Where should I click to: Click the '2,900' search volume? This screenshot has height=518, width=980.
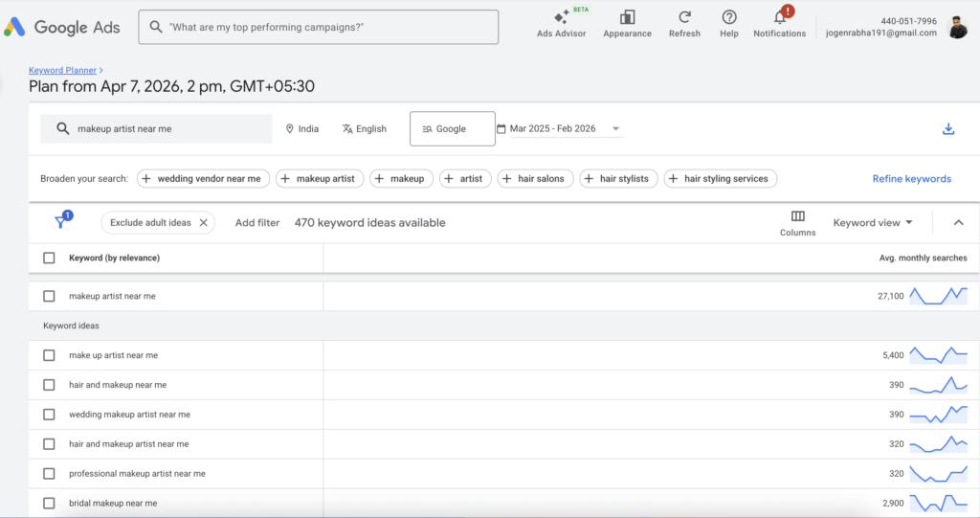click(893, 503)
